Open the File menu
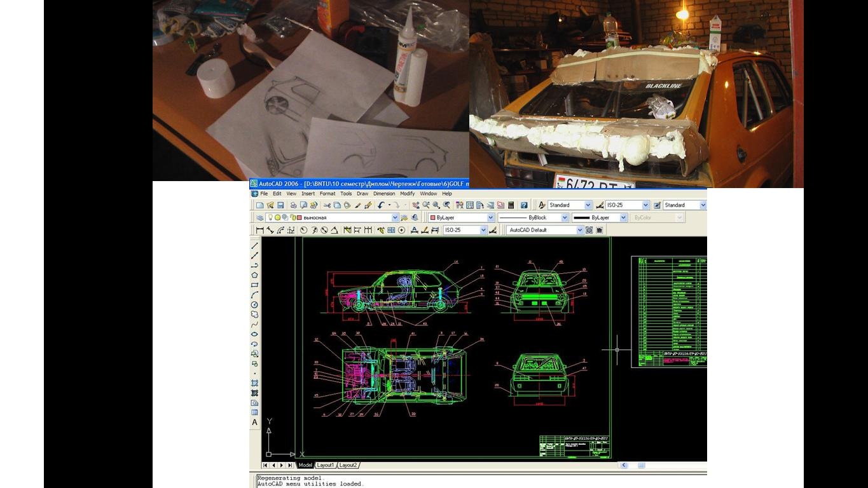The image size is (868, 488). (264, 194)
